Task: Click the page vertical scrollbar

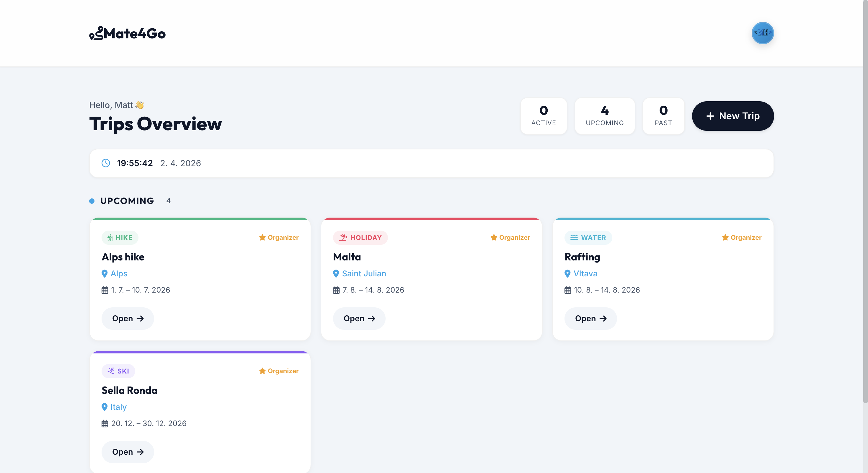Action: tap(865, 202)
